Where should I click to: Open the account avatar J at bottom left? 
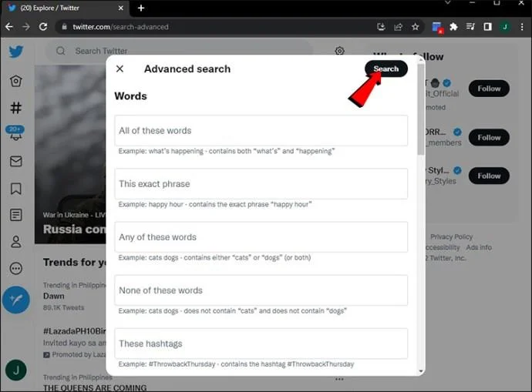click(x=16, y=370)
